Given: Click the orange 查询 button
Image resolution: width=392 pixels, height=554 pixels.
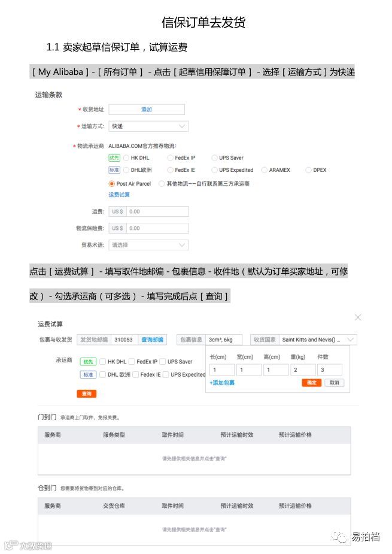Looking at the screenshot, I should 87,393.
